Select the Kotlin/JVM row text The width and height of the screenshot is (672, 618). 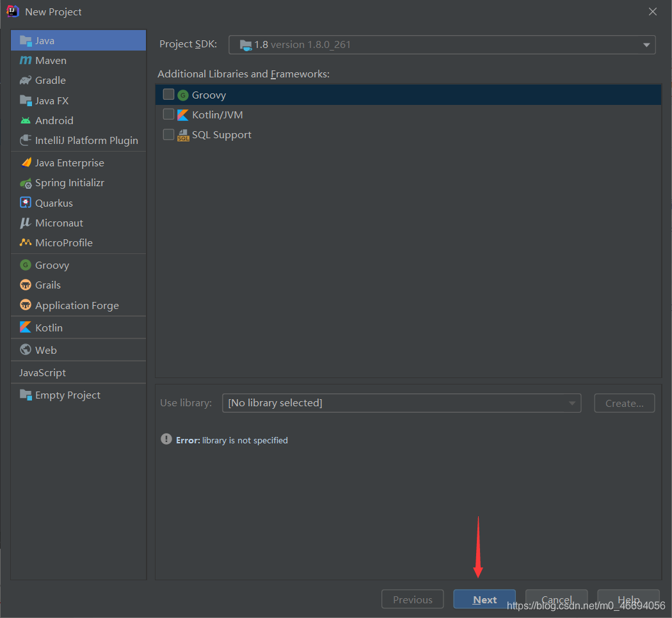tap(218, 115)
